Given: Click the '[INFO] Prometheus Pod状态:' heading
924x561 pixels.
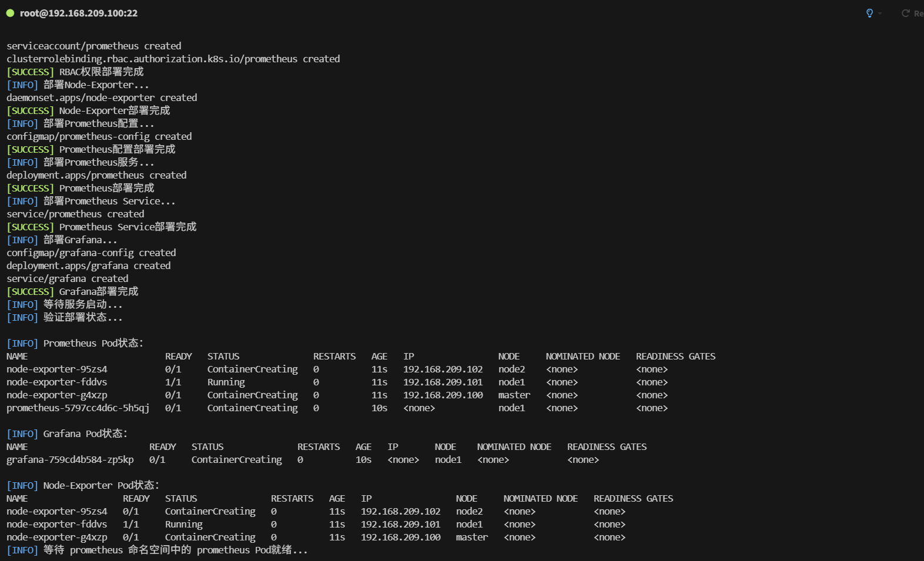Looking at the screenshot, I should click(x=75, y=343).
